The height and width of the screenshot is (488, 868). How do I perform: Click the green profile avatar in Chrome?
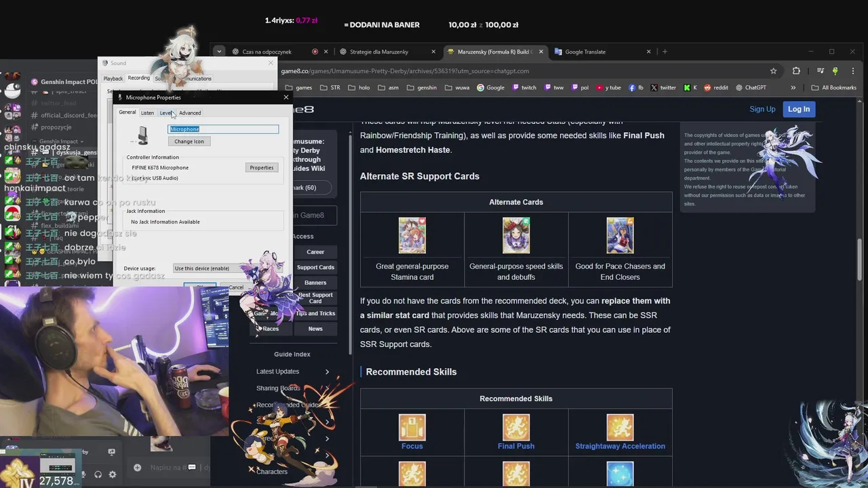(835, 70)
